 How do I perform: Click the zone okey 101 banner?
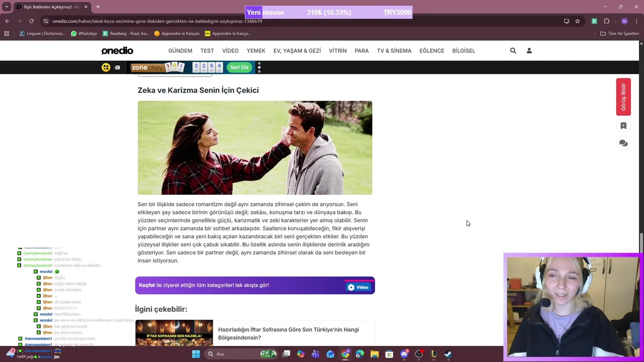tap(158, 67)
